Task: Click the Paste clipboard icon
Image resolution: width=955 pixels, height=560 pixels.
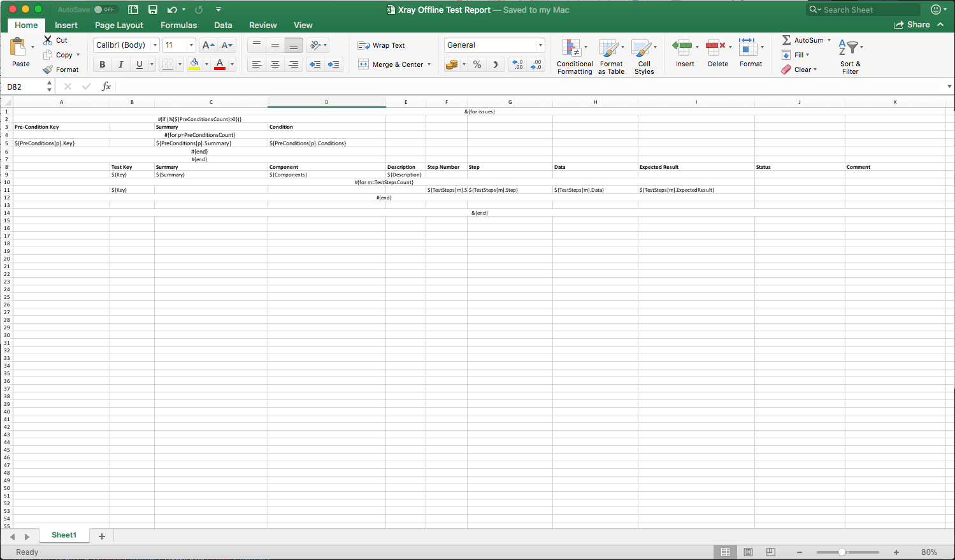Action: click(x=18, y=47)
